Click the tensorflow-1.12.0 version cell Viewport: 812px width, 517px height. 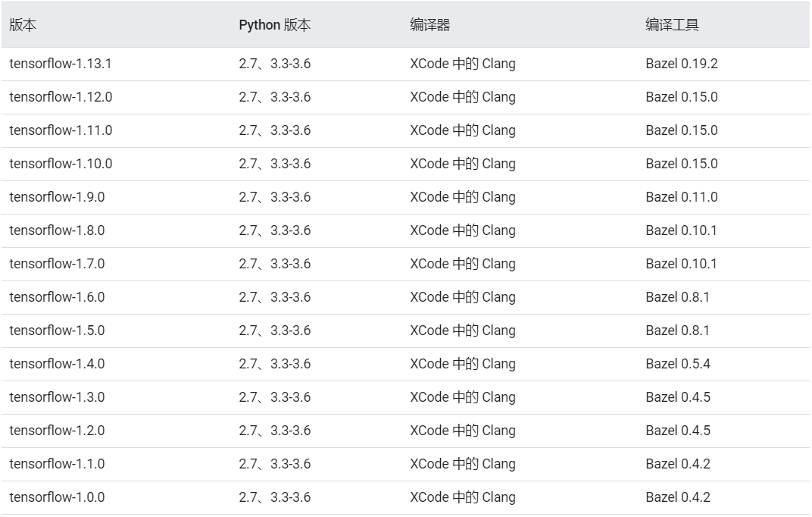[x=61, y=97]
